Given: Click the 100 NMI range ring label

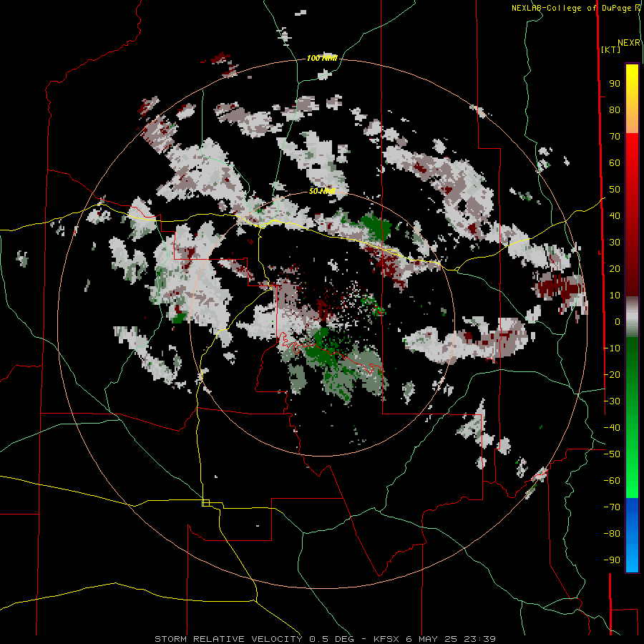Looking at the screenshot, I should (321, 59).
